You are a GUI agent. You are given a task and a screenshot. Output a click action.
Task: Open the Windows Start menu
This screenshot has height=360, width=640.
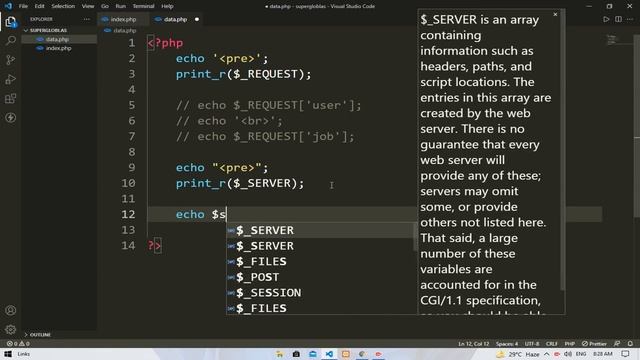pyautogui.click(x=8, y=354)
